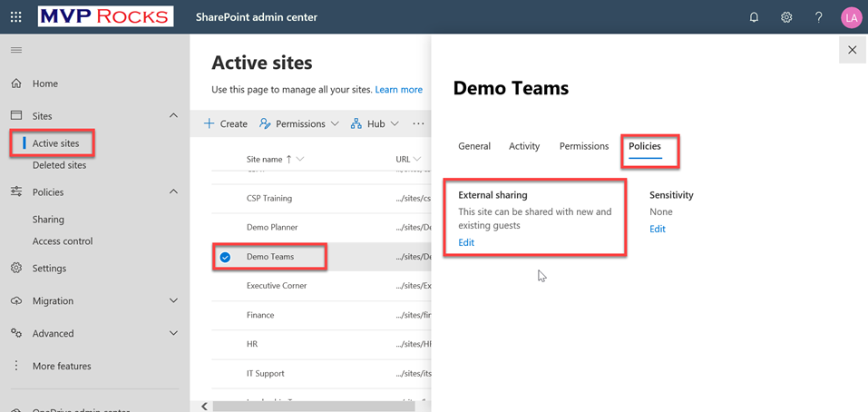Select the CSP Training site row

(x=321, y=198)
